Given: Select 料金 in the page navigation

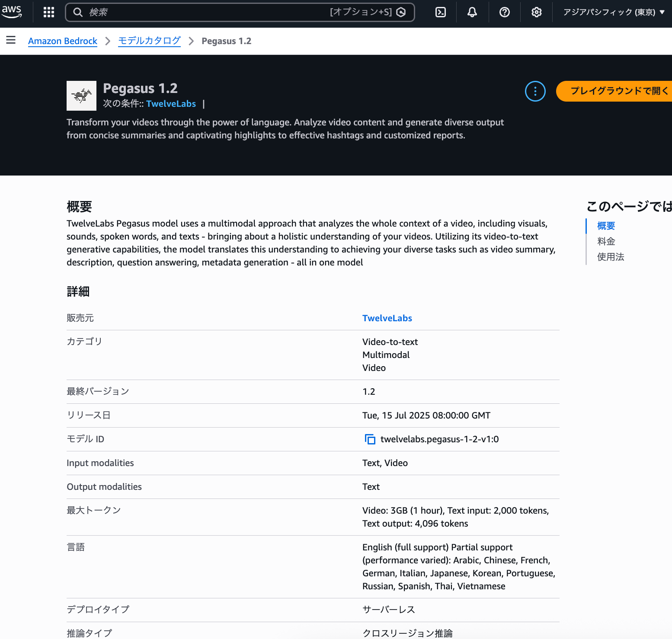Looking at the screenshot, I should coord(606,241).
